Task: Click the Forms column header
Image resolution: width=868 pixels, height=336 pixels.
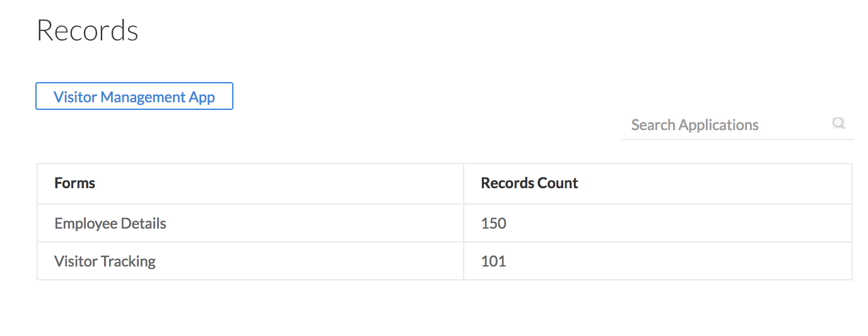Action: pyautogui.click(x=75, y=183)
